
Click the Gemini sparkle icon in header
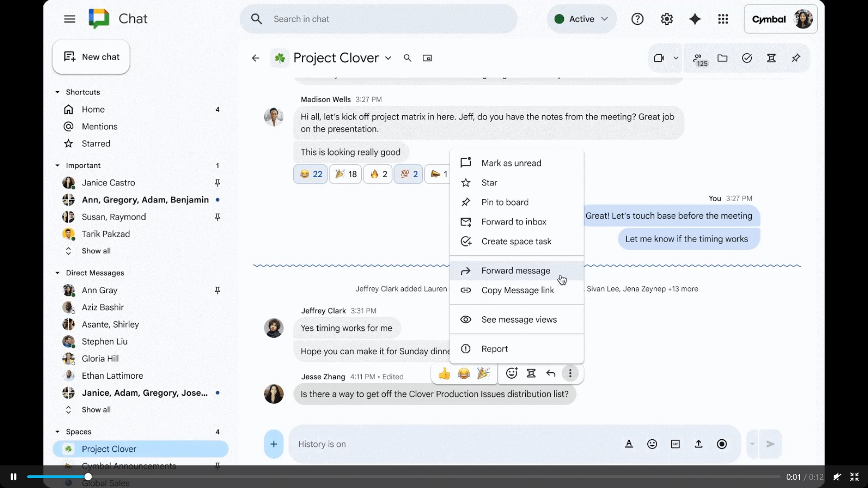(x=694, y=19)
